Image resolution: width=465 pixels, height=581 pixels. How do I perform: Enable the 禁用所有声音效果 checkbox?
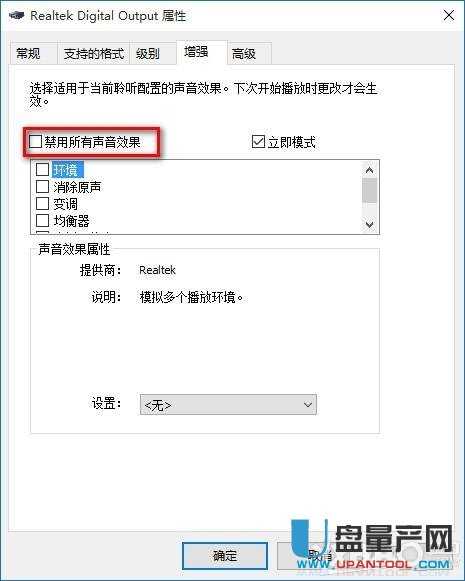[35, 141]
